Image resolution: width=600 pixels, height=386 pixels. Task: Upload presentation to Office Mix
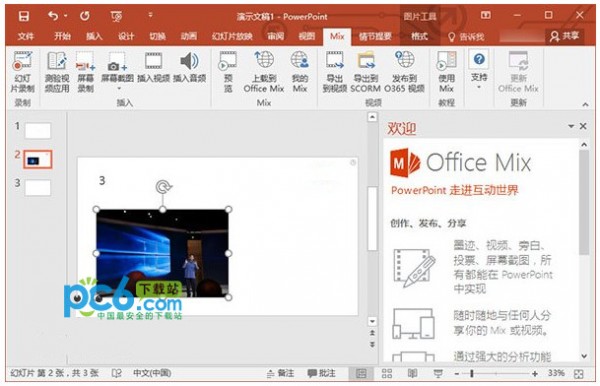(x=264, y=72)
